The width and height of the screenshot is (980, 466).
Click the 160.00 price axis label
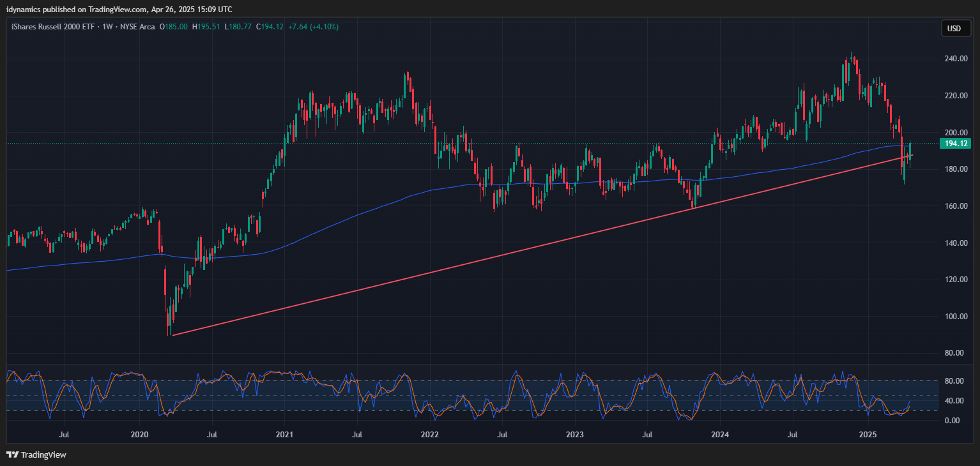coord(956,206)
